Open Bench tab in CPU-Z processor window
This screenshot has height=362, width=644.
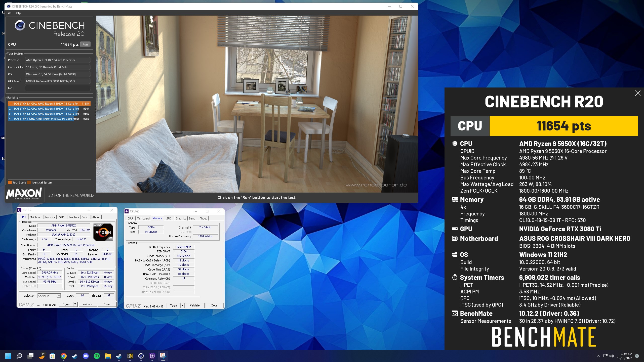pyautogui.click(x=85, y=217)
